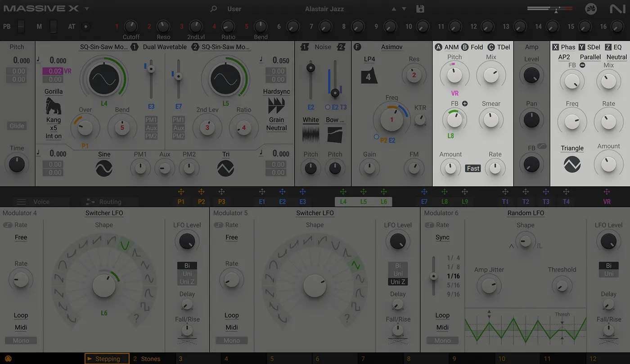Click the Triangle waveform icon in Phas

click(572, 165)
